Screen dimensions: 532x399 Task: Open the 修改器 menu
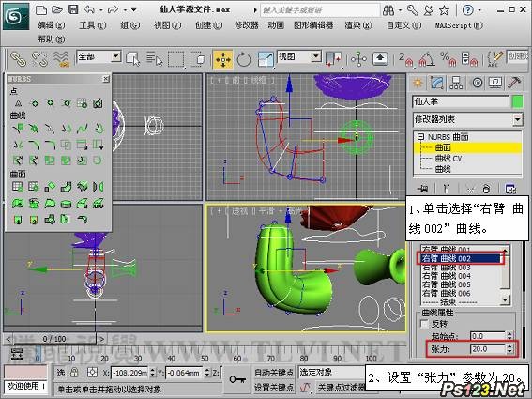pos(247,25)
